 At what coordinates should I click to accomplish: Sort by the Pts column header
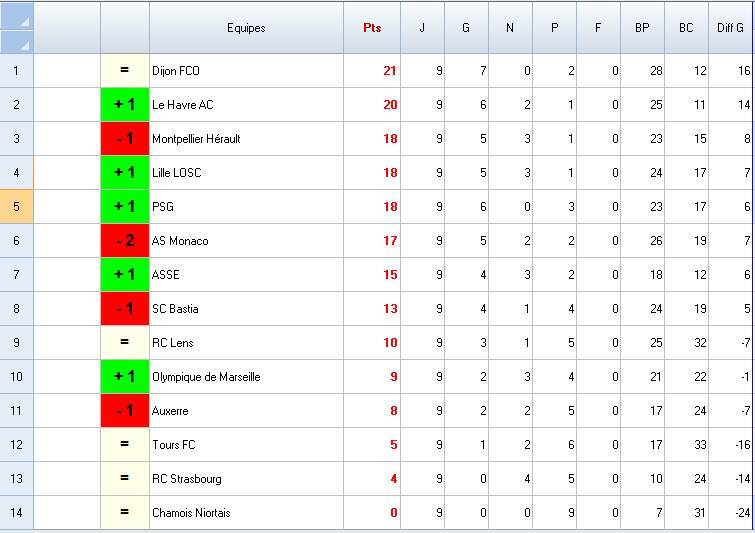[x=372, y=28]
